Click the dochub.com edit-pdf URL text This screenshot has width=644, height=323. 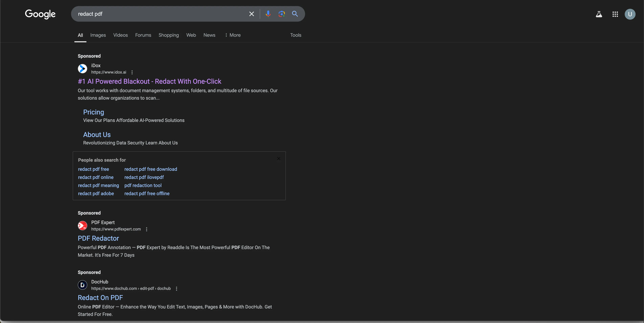[131, 289]
